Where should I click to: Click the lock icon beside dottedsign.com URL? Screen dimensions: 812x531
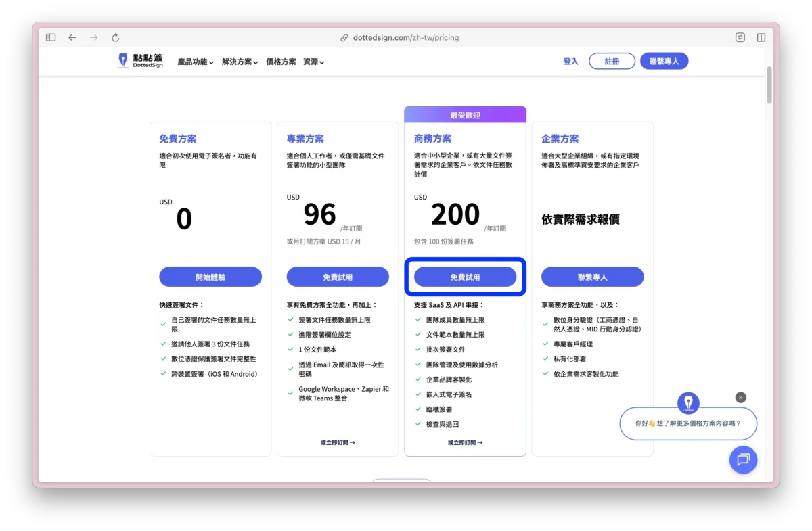(346, 37)
